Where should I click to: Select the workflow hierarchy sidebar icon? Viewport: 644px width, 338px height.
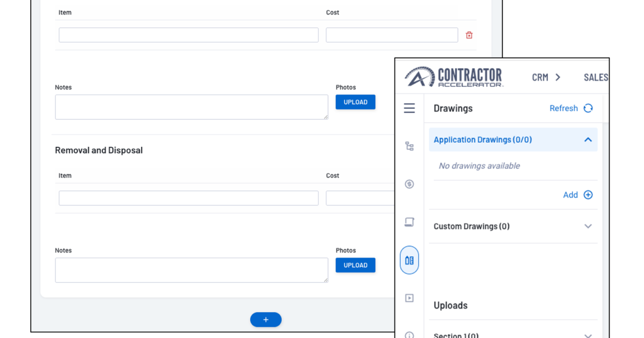point(409,146)
